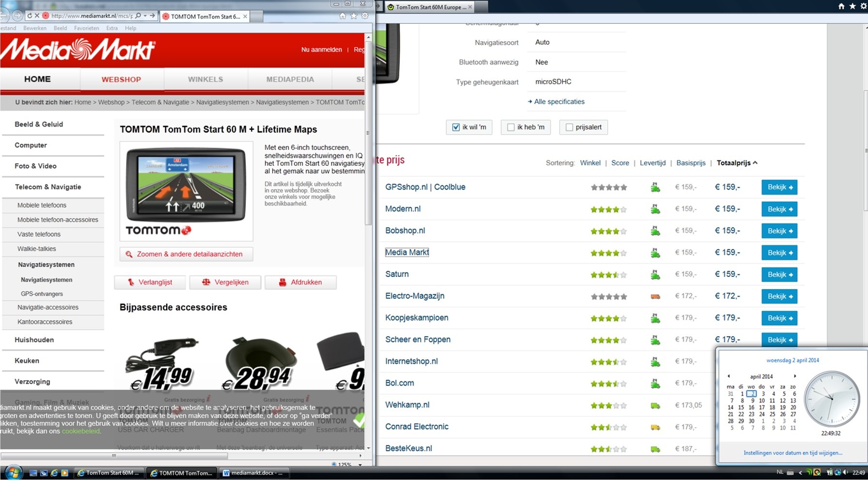Image resolution: width=868 pixels, height=483 pixels.
Task: Go to the HOME navigation tab
Action: (x=37, y=79)
